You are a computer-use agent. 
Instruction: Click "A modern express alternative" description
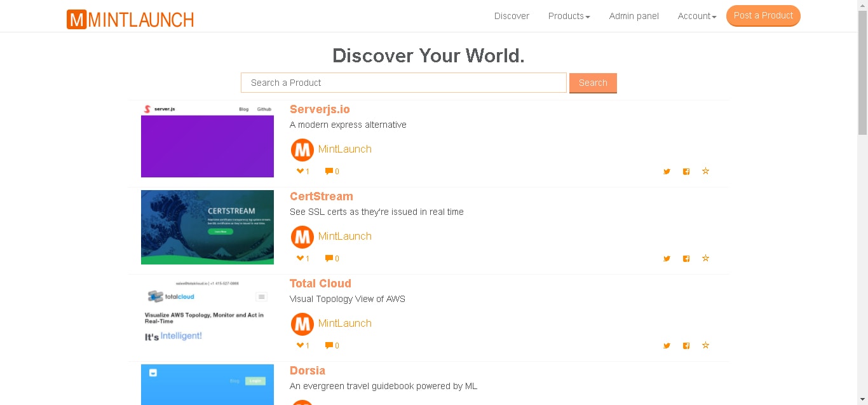click(x=348, y=125)
